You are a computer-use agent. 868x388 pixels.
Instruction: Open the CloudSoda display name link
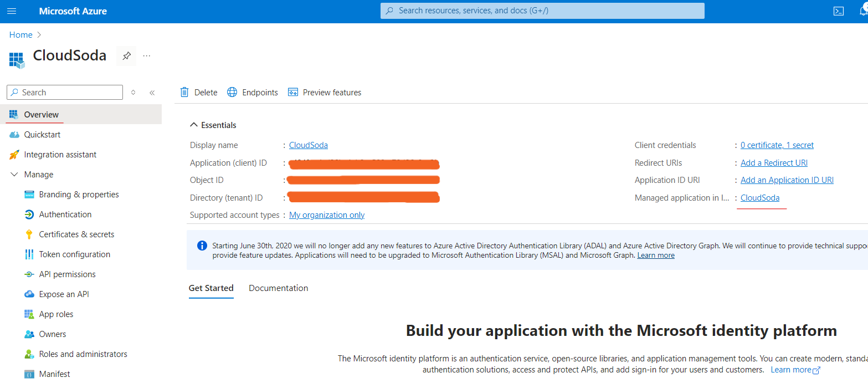(x=309, y=145)
